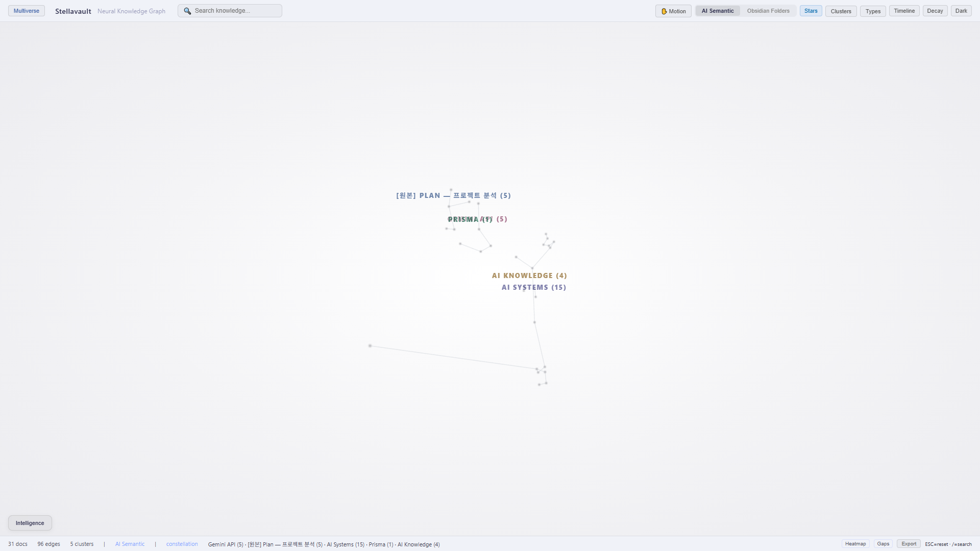Viewport: 980px width, 551px height.
Task: Switch to the Types view
Action: [873, 11]
